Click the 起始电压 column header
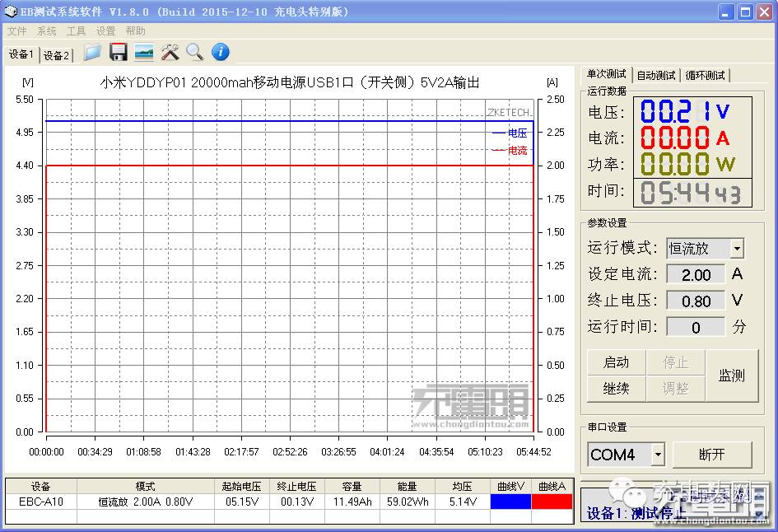 (242, 487)
